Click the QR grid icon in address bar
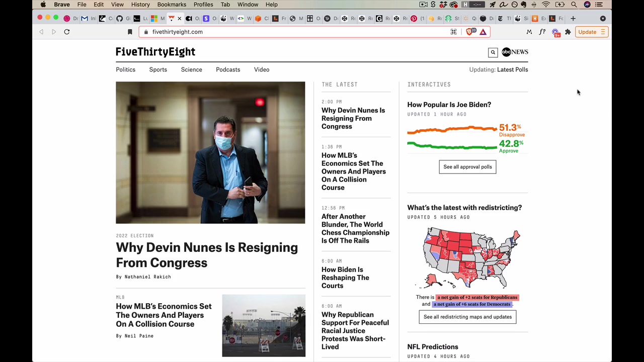 tap(453, 32)
